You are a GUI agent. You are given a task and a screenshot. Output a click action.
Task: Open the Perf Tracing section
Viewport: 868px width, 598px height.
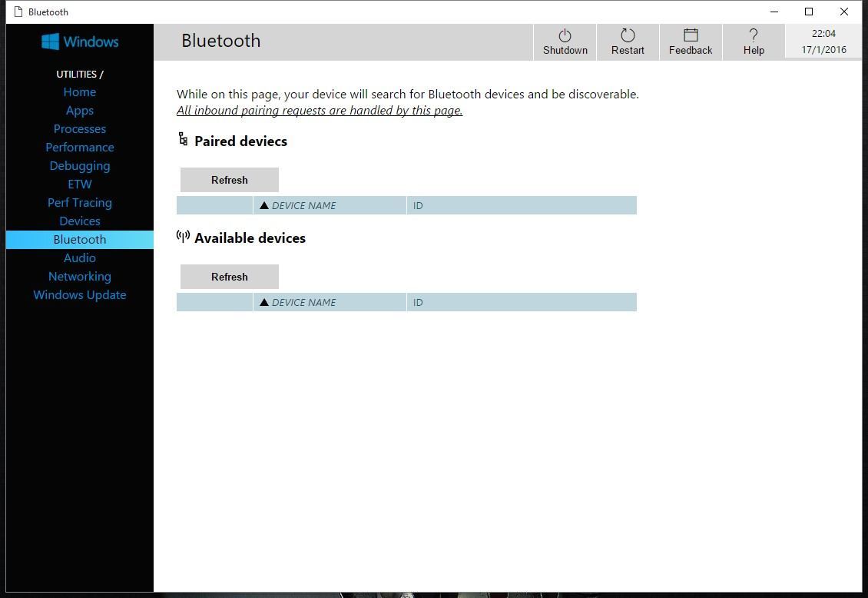click(79, 202)
